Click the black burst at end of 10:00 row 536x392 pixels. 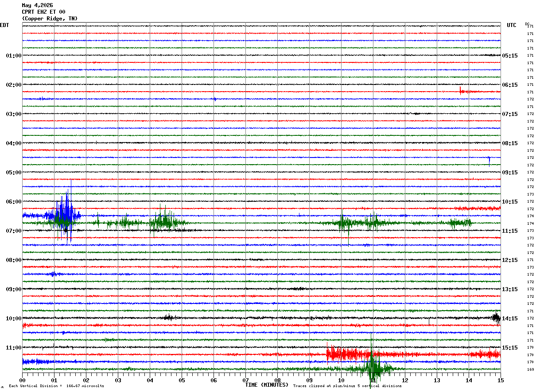coord(496,318)
